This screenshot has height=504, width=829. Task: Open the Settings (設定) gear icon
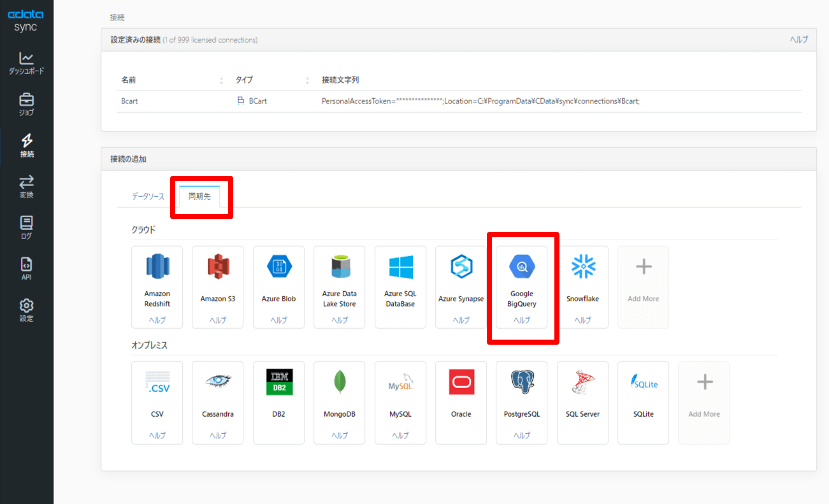tap(26, 310)
